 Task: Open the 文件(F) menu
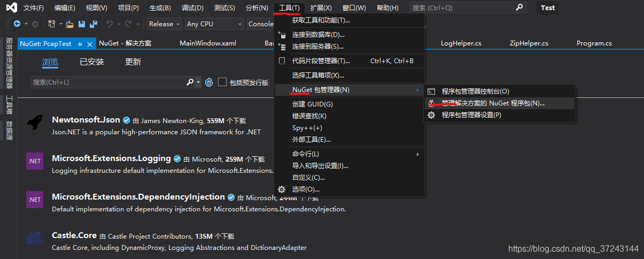(34, 8)
